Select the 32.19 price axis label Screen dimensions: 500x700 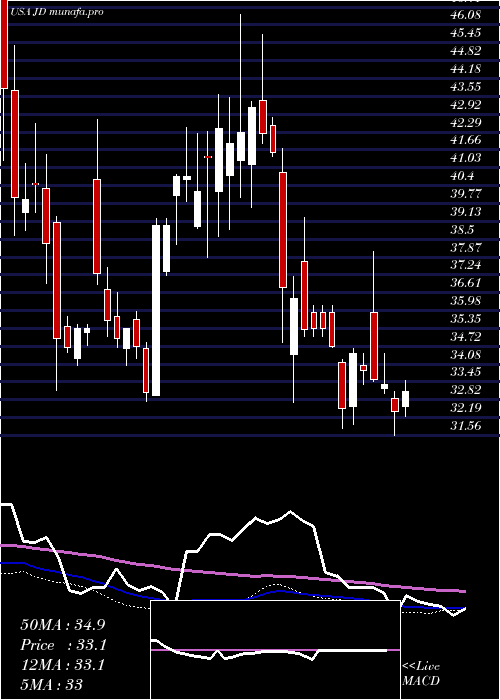466,408
